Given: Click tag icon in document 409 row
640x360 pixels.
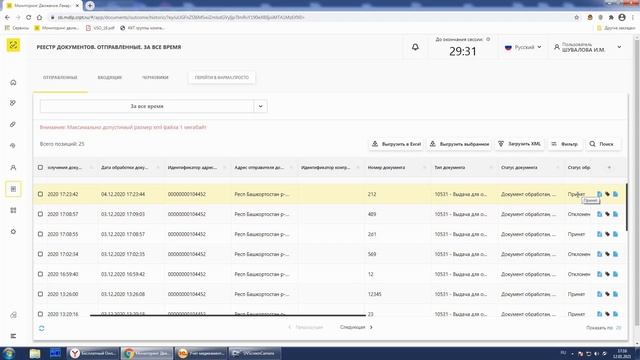Looking at the screenshot, I should 607,214.
